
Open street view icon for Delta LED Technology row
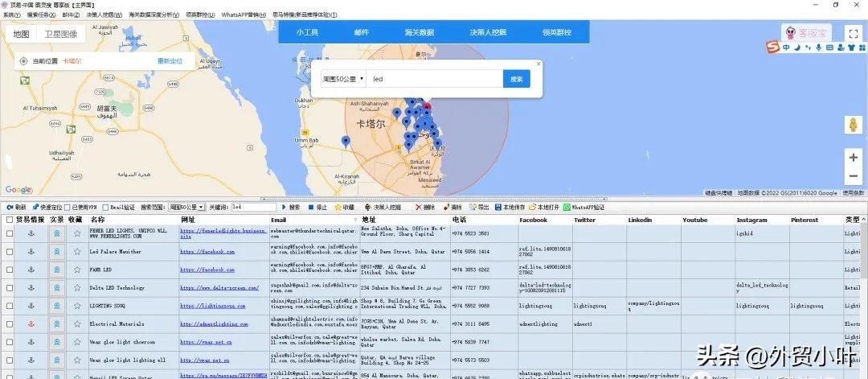click(x=57, y=287)
